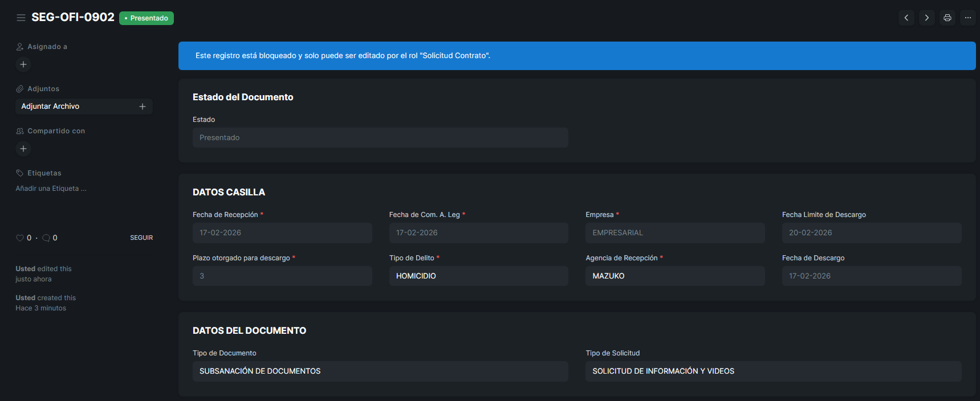Screen dimensions: 980x401
Task: Open the three-dots more options menu
Action: coord(967,18)
